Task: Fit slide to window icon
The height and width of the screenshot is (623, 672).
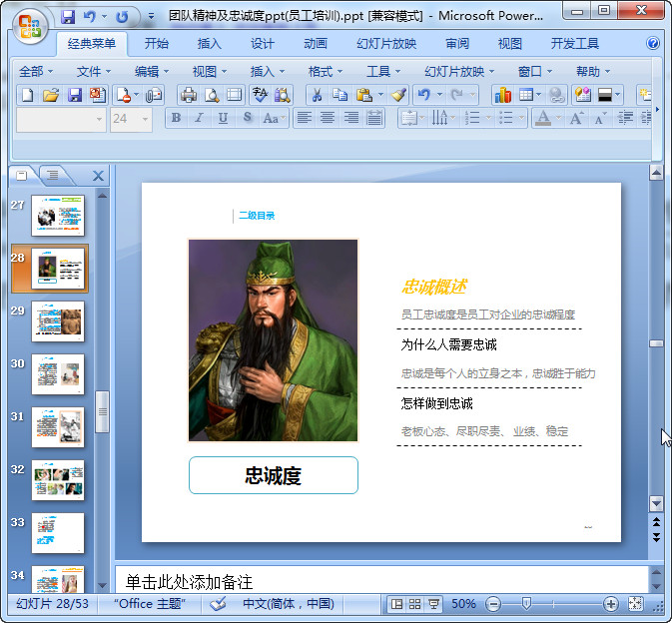Action: click(x=635, y=604)
